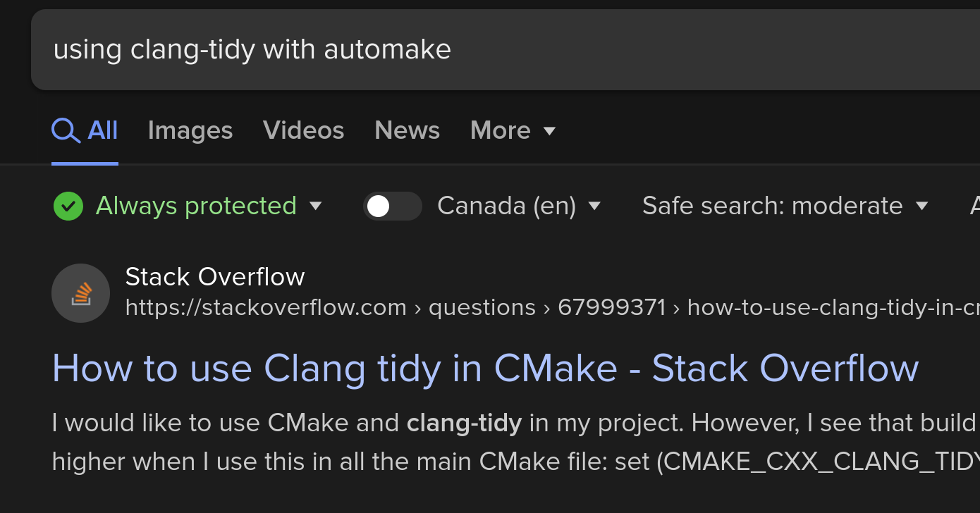This screenshot has height=513, width=980.
Task: Click the arrow after Safe search: moderate
Action: coord(921,206)
